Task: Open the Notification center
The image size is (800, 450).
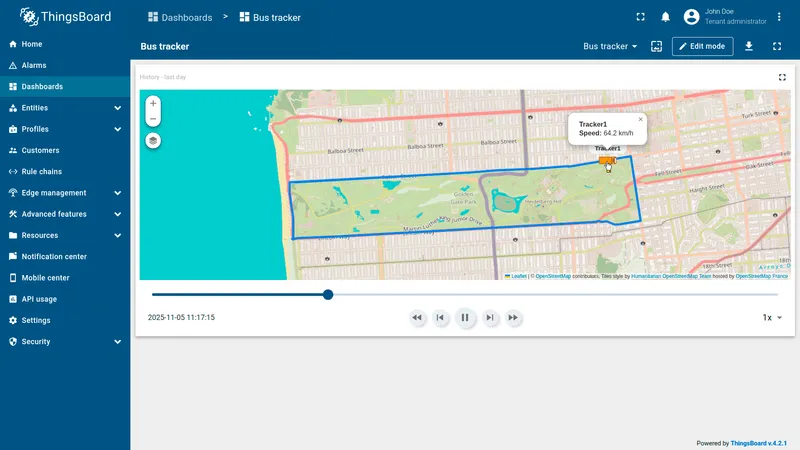Action: click(65, 257)
